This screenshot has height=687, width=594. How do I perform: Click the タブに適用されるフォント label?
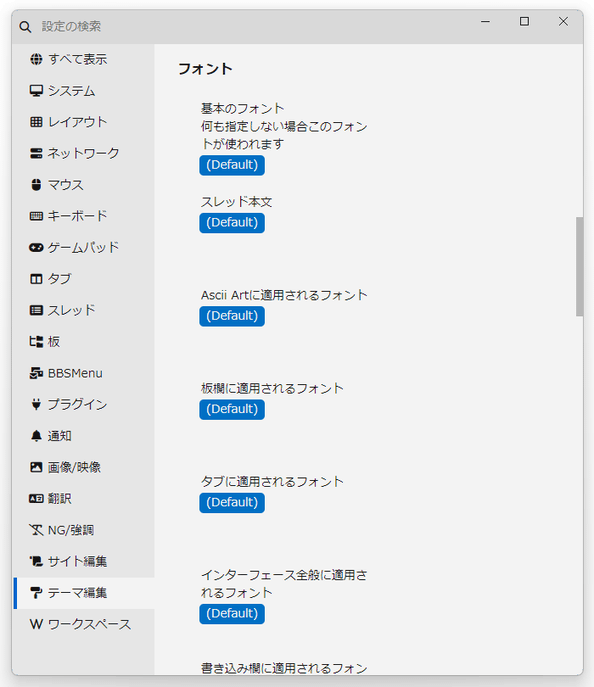pyautogui.click(x=272, y=482)
